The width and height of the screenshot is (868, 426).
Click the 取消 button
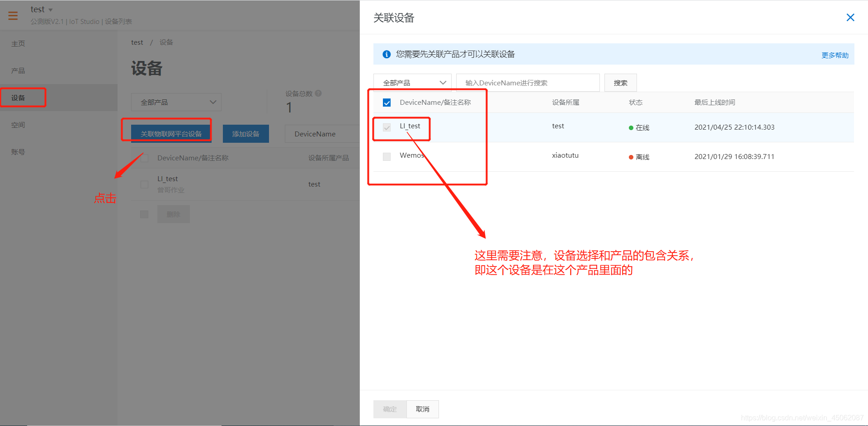[422, 409]
